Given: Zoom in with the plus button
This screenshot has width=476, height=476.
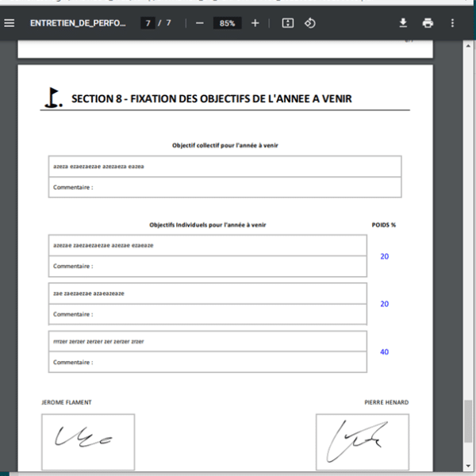Looking at the screenshot, I should tap(255, 23).
